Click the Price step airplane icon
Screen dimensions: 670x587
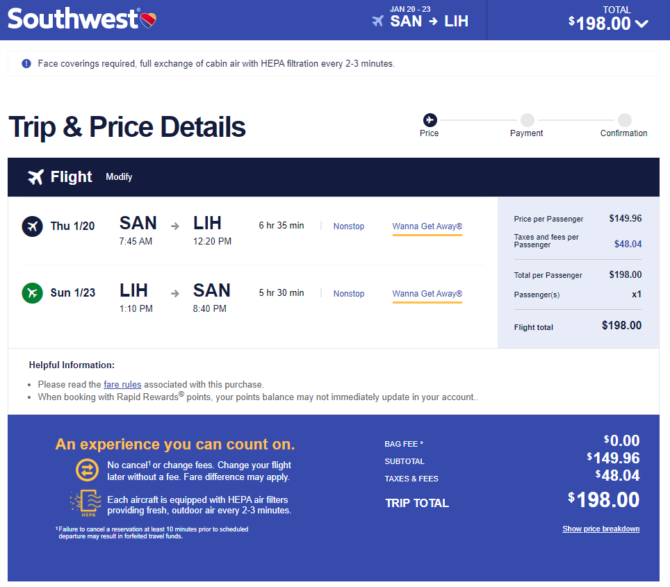(x=430, y=120)
